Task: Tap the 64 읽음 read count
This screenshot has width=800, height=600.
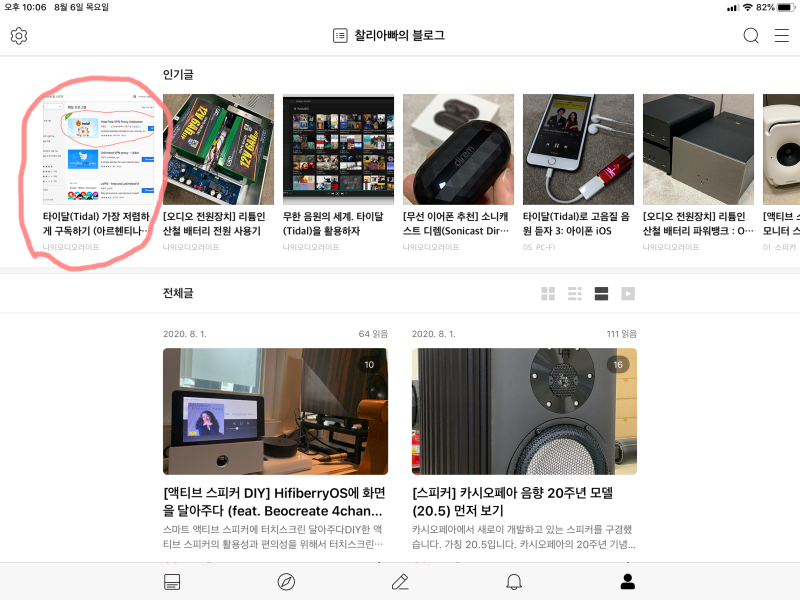Action: coord(373,334)
